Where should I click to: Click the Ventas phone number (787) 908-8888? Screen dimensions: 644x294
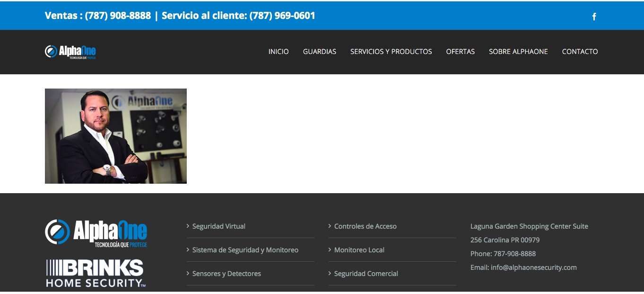click(118, 16)
